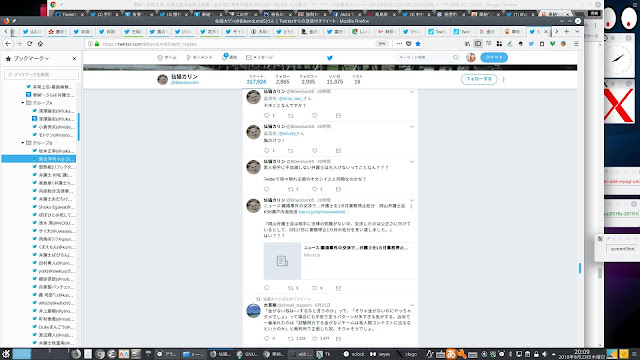This screenshot has width=640, height=360.
Task: Open the Firefox hamburger menu
Action: (x=576, y=44)
